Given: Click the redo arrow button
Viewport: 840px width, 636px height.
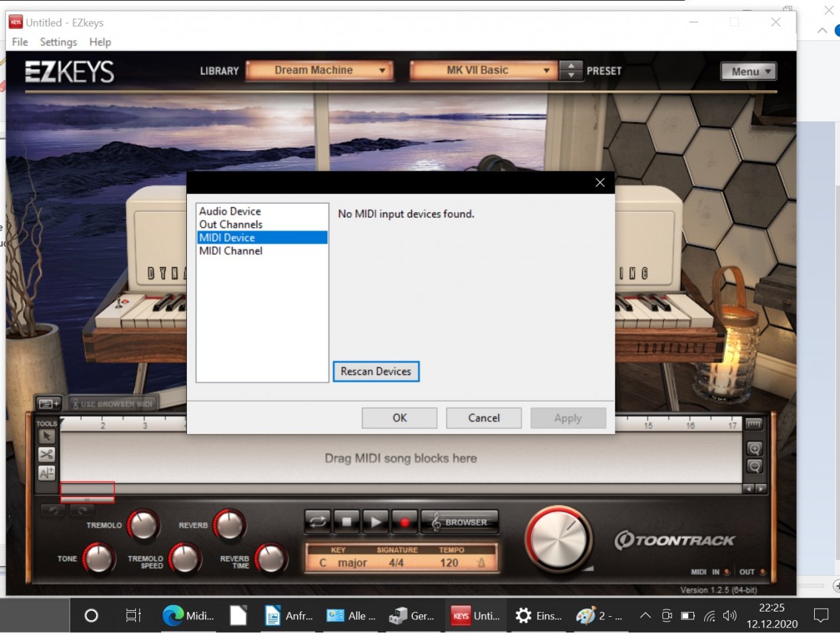Looking at the screenshot, I should [82, 510].
